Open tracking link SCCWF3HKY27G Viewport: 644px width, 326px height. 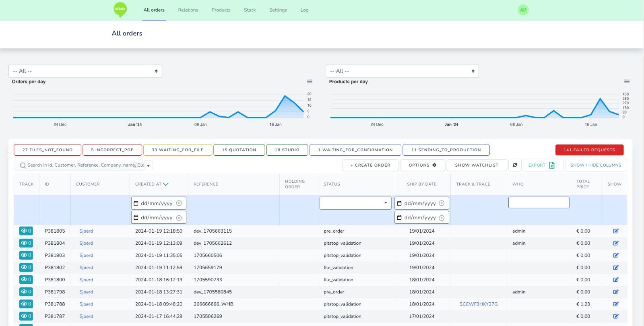tap(479, 304)
